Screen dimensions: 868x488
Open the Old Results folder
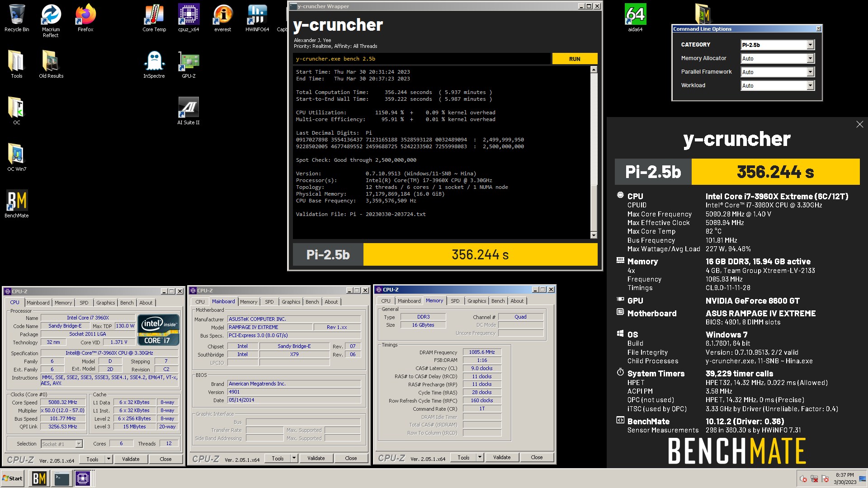[51, 64]
